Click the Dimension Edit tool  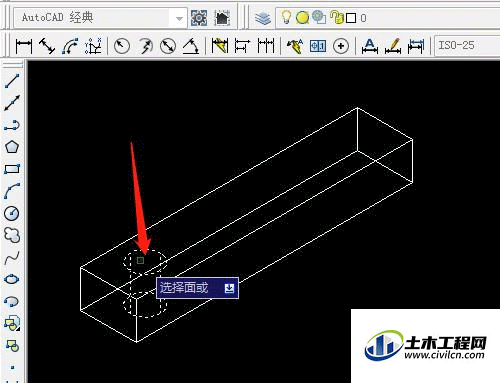370,46
